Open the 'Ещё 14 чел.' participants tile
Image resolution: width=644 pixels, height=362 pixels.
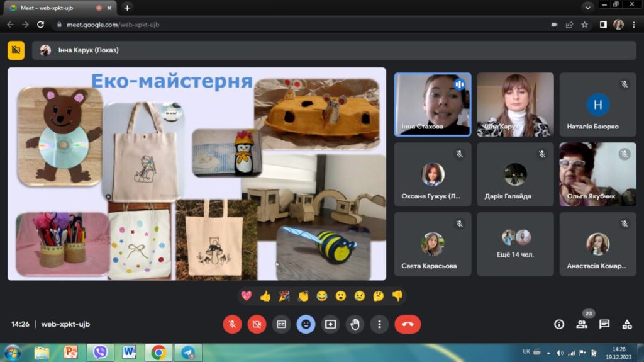pos(516,244)
